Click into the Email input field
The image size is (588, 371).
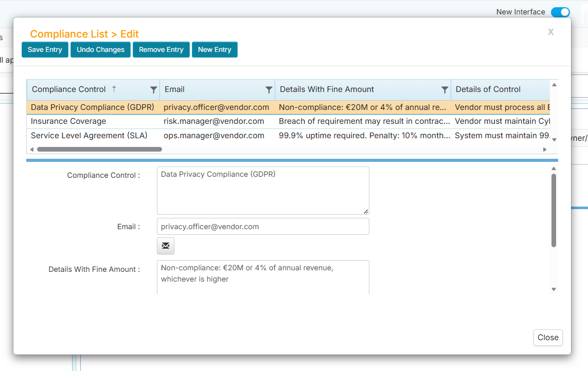(x=263, y=227)
